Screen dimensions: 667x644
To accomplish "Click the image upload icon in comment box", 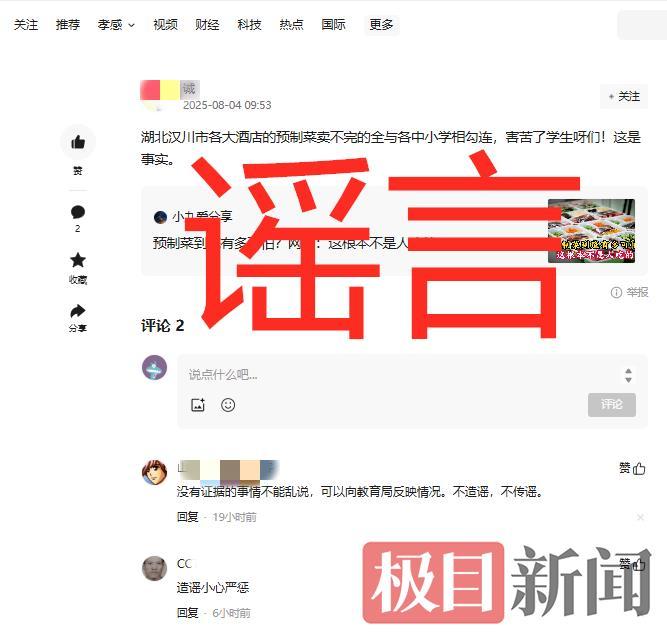I will pos(198,405).
